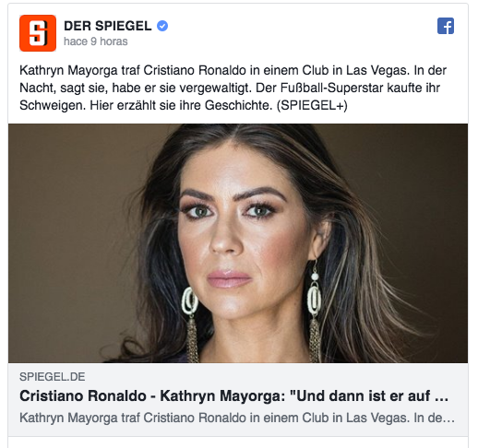Click "Hier erzählt sie ihre Geschichte" sentence
The width and height of the screenshot is (478, 448).
pos(181,105)
